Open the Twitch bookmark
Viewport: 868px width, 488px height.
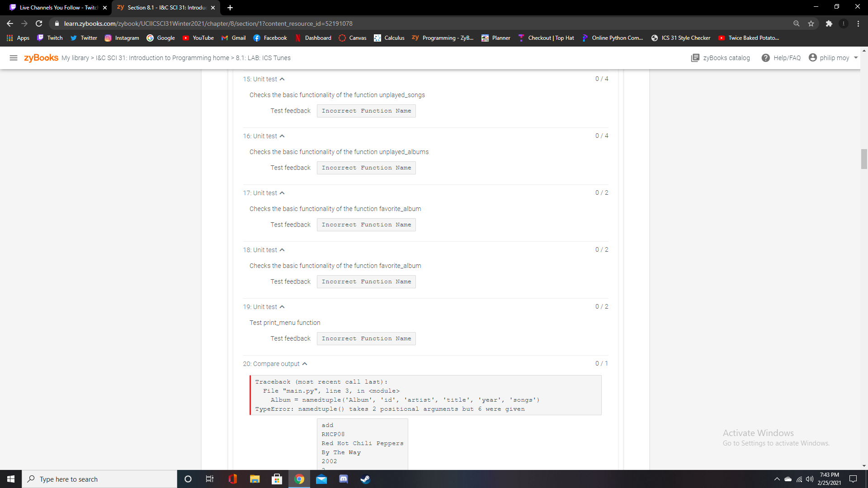pyautogui.click(x=49, y=38)
